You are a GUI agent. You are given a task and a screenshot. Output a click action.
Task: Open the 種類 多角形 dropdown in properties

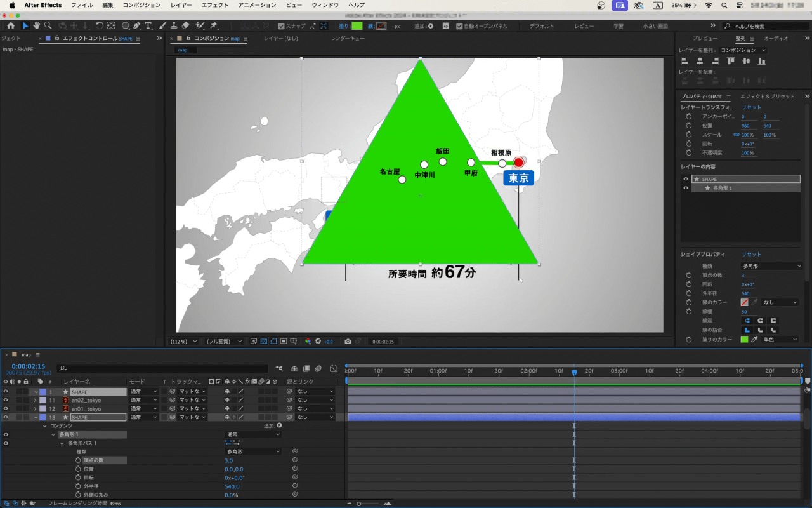(772, 266)
